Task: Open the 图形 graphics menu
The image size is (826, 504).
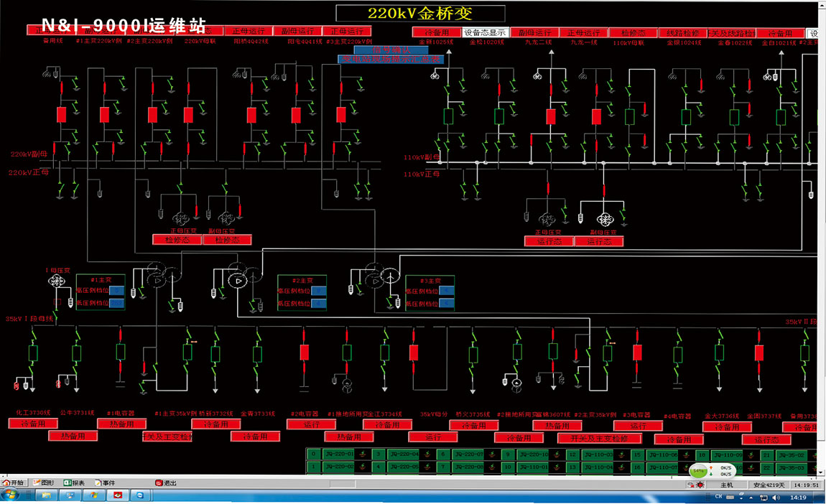Action: coord(43,483)
